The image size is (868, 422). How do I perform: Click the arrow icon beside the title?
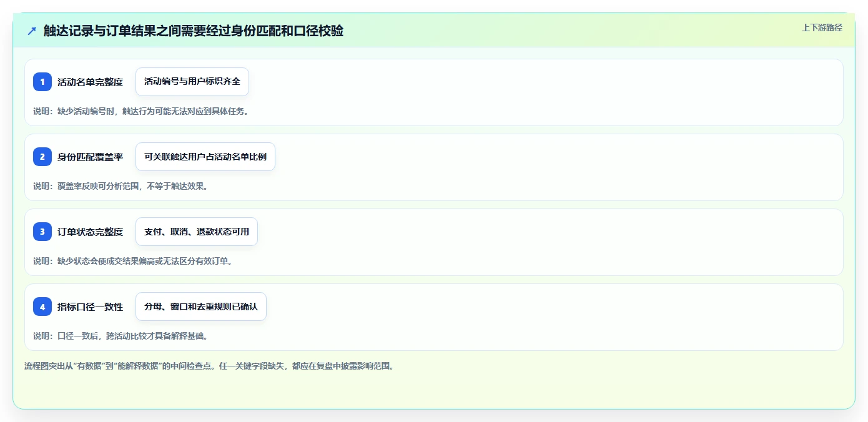pyautogui.click(x=32, y=31)
